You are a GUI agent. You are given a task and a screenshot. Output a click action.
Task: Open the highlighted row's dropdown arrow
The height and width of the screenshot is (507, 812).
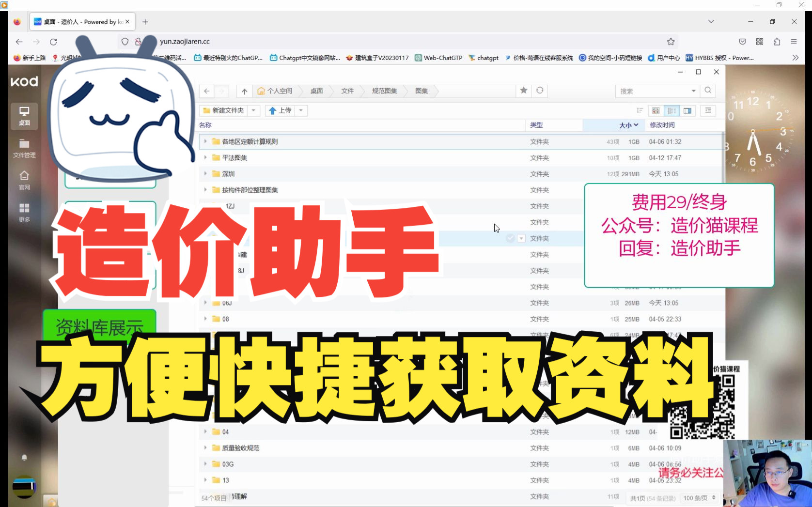click(x=521, y=238)
